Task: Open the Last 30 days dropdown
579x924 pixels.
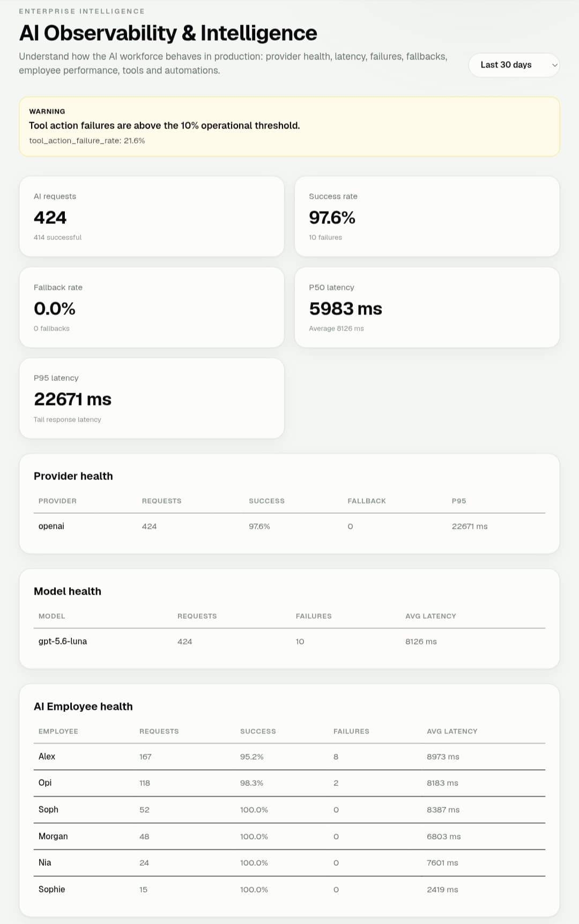Action: tap(514, 65)
